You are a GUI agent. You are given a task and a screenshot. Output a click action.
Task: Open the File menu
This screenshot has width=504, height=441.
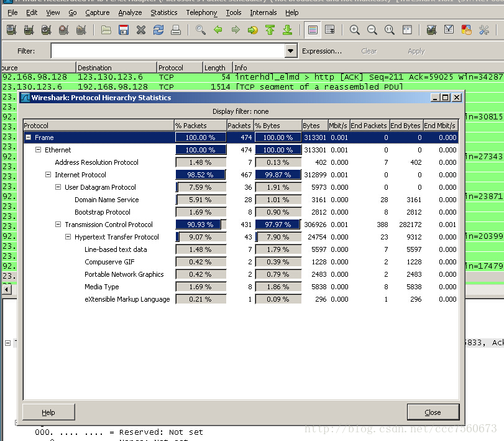(12, 12)
